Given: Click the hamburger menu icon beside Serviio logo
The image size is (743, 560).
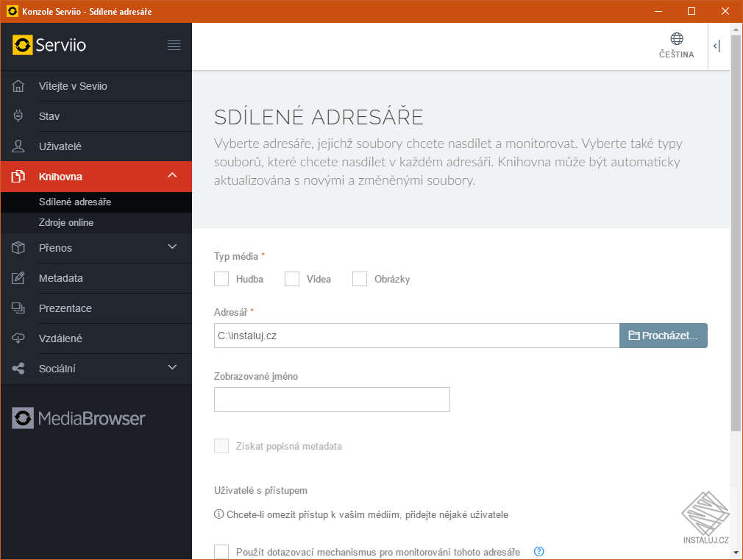Looking at the screenshot, I should [174, 46].
